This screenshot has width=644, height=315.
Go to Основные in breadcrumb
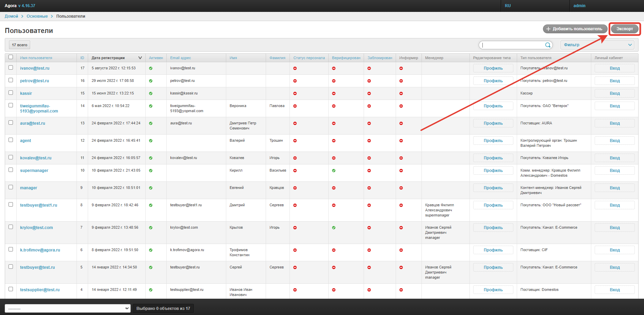37,16
